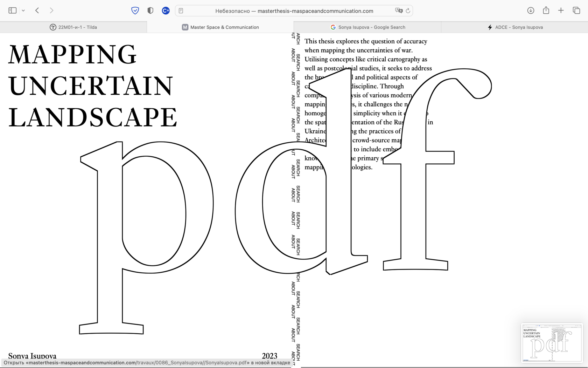The width and height of the screenshot is (588, 368).
Task: Open the sidebar options dropdown chevron
Action: tap(23, 11)
